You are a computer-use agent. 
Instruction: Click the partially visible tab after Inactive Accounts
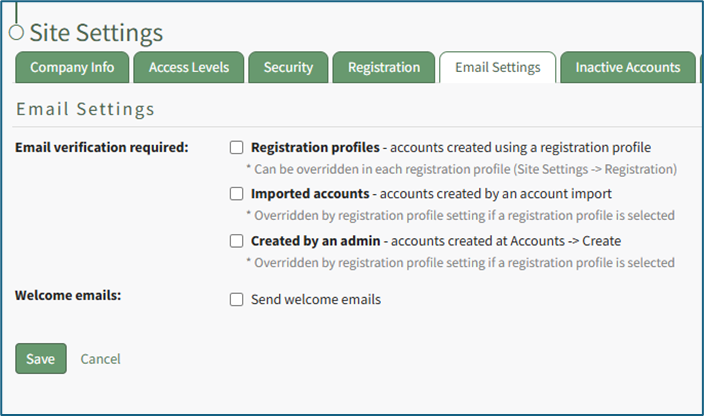699,68
